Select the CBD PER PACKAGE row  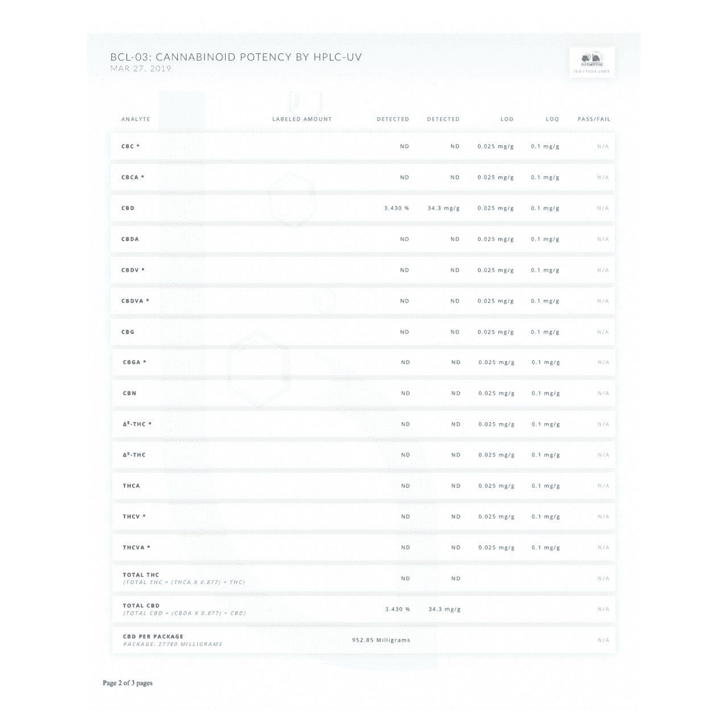tap(363, 640)
